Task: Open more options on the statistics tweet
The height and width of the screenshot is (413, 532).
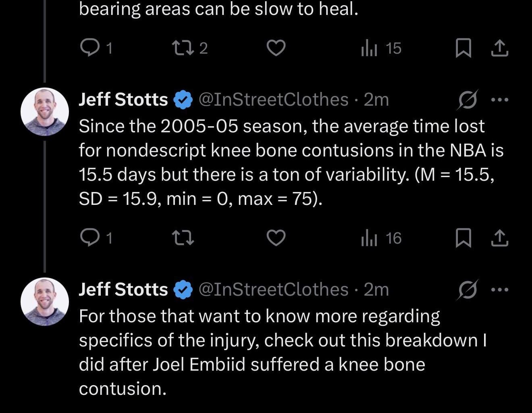Action: point(500,99)
